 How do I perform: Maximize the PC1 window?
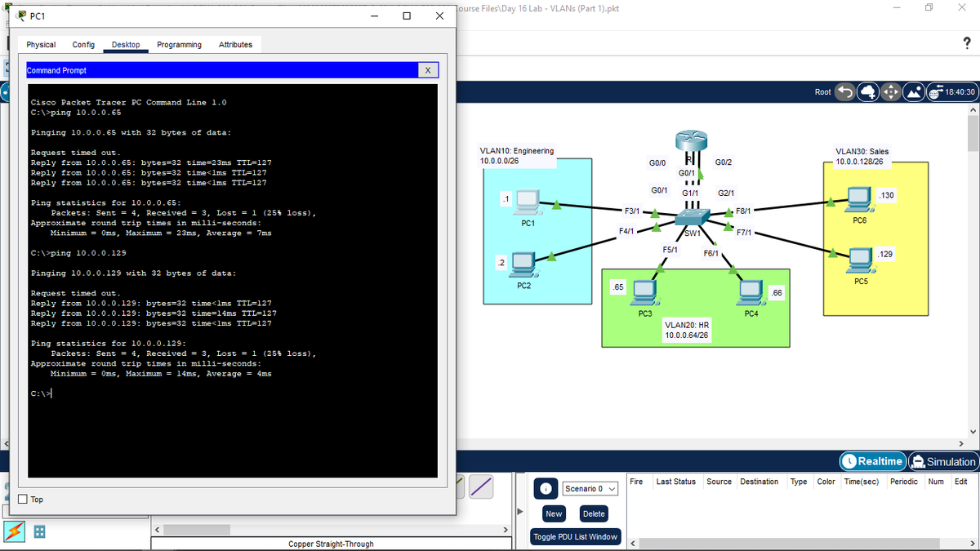click(406, 16)
